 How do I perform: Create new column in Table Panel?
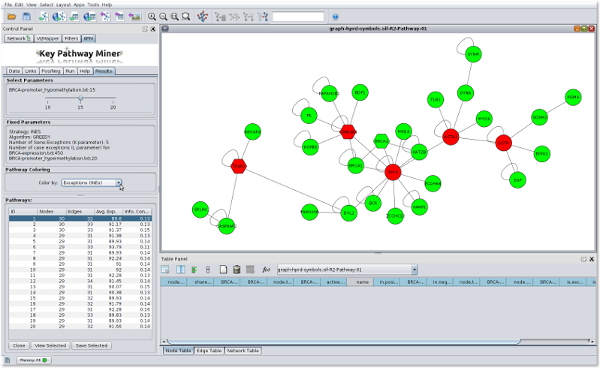pos(223,270)
